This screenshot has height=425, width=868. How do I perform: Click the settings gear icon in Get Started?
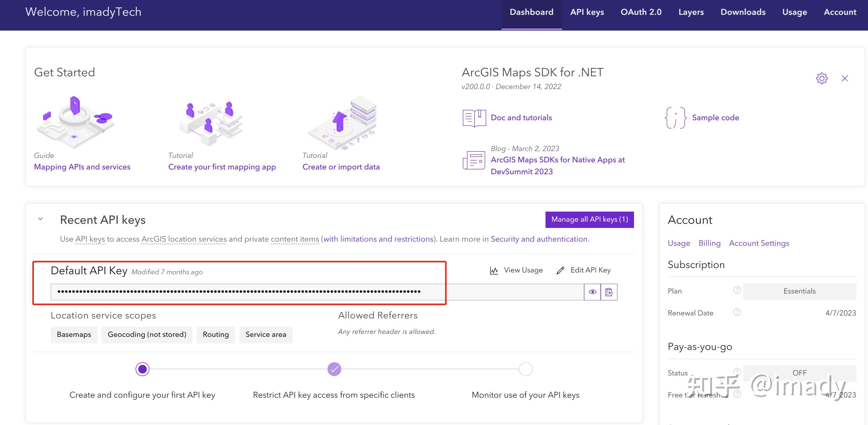click(821, 78)
